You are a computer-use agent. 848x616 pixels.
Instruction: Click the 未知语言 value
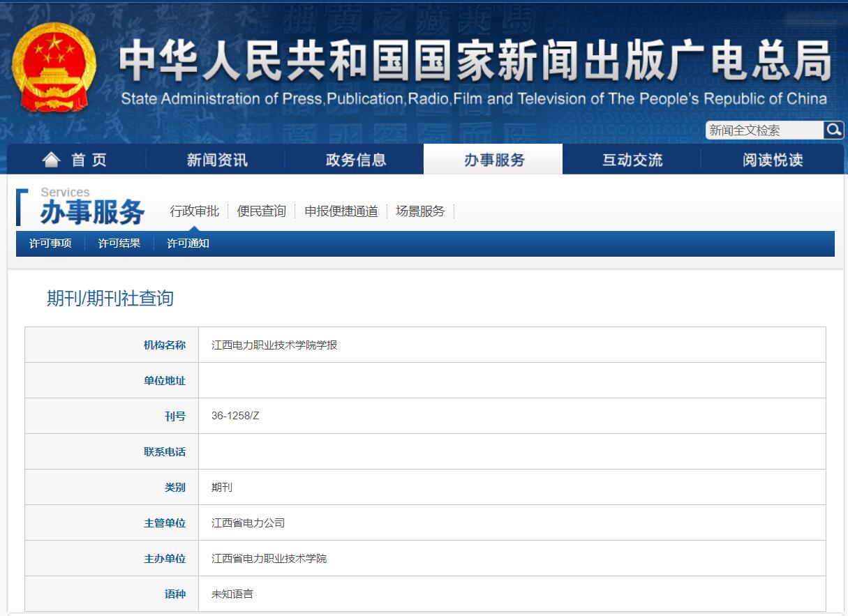click(x=232, y=594)
